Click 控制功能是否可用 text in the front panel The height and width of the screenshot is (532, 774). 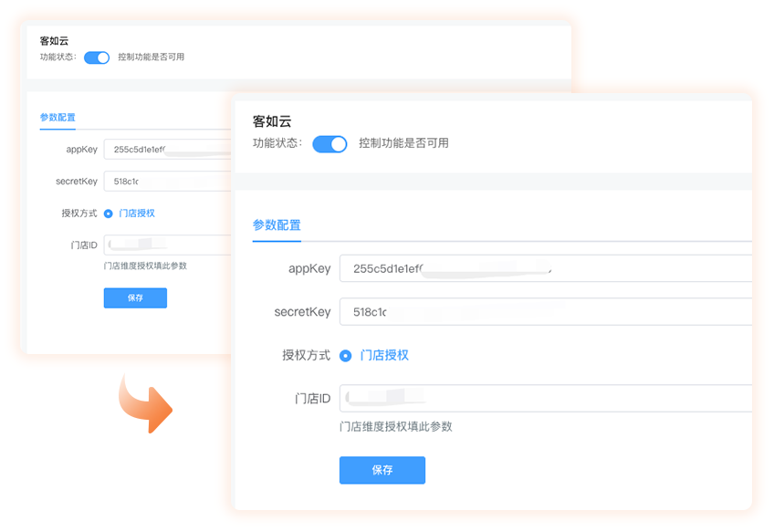pos(403,143)
